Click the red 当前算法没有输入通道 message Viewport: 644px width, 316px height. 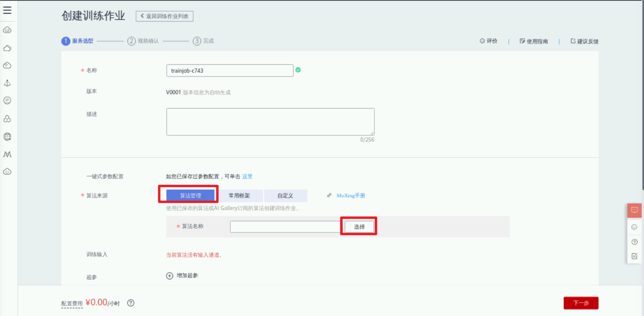pyautogui.click(x=194, y=255)
